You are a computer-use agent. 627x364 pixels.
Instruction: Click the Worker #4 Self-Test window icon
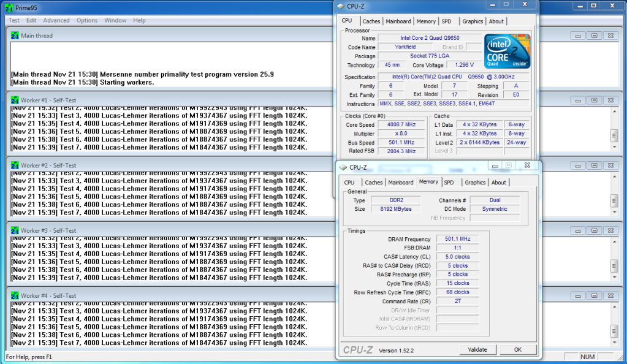[x=15, y=295]
